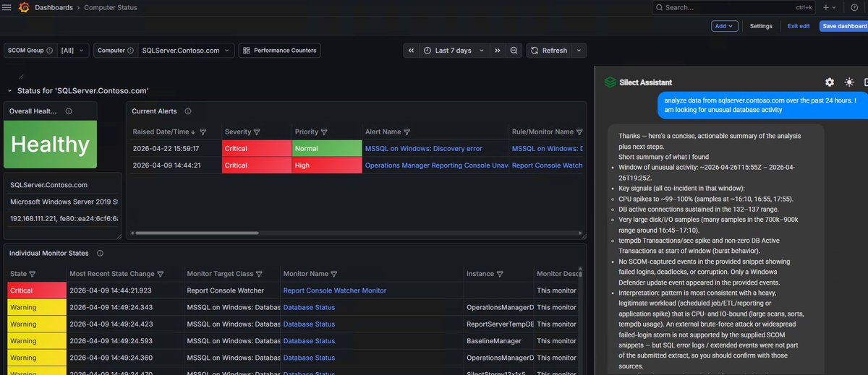Viewport: 868px width, 375px height.
Task: Open dashboard Settings
Action: point(761,26)
